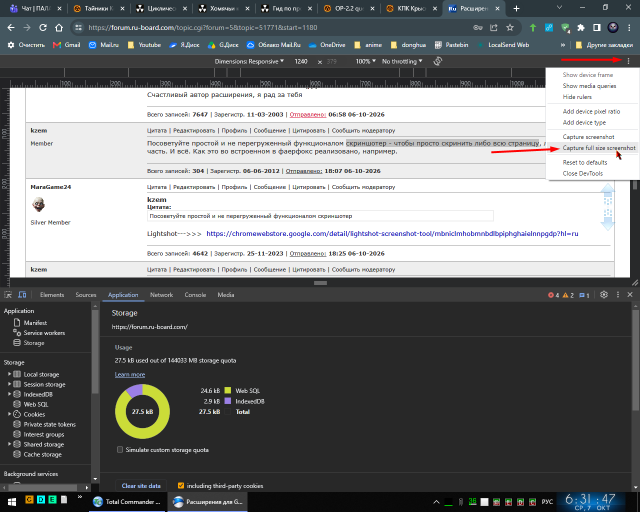The image size is (640, 512).
Task: Click the blue issues counter badge
Action: (584, 295)
